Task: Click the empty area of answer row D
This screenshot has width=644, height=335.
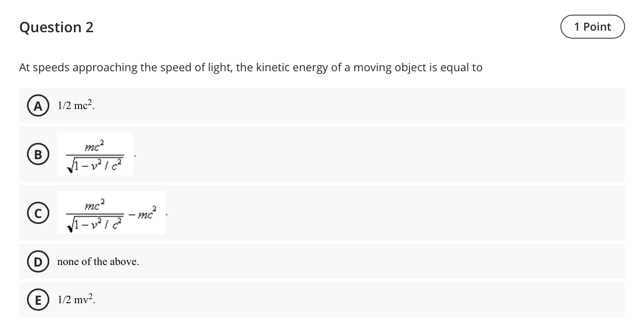Action: tap(382, 261)
